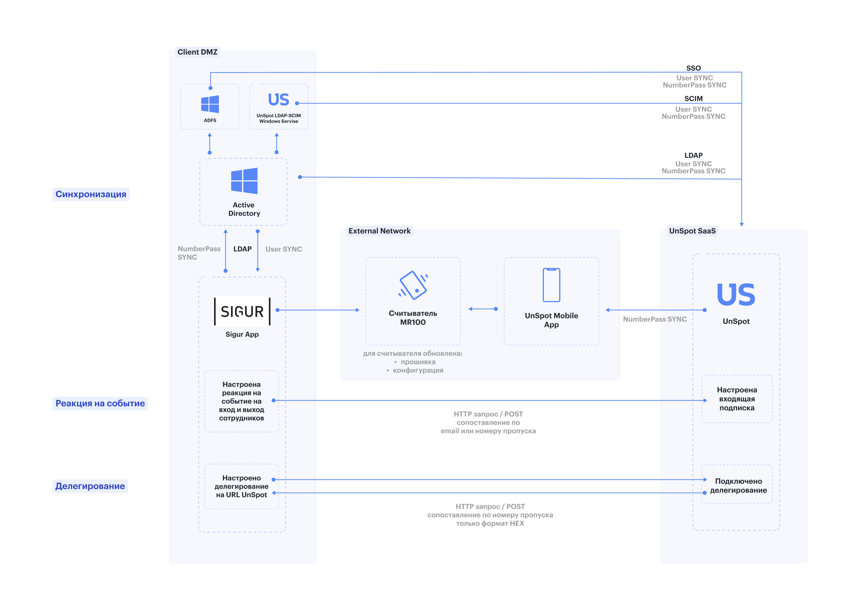Viewport: 868px width, 590px height.
Task: Click the для считывателя обновлена note
Action: pyautogui.click(x=413, y=353)
